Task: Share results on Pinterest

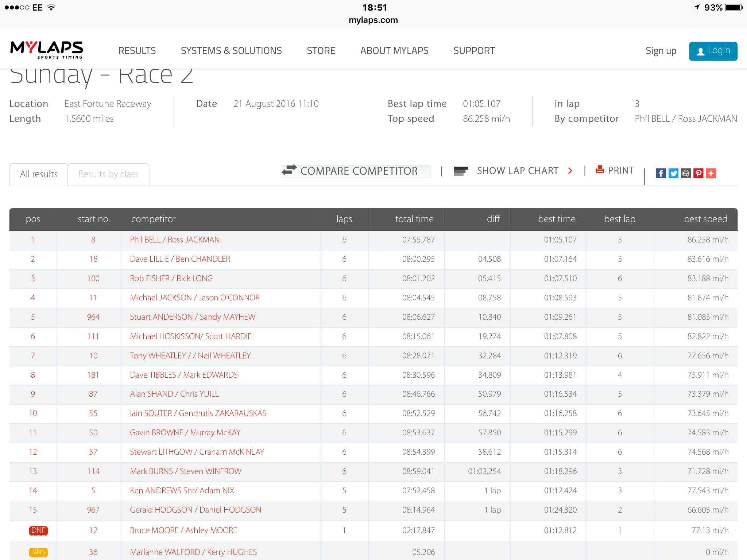Action: coord(698,173)
